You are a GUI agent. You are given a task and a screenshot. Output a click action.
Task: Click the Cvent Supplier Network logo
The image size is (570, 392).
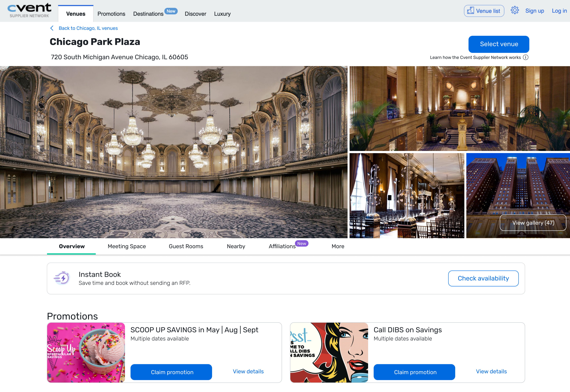(x=29, y=11)
